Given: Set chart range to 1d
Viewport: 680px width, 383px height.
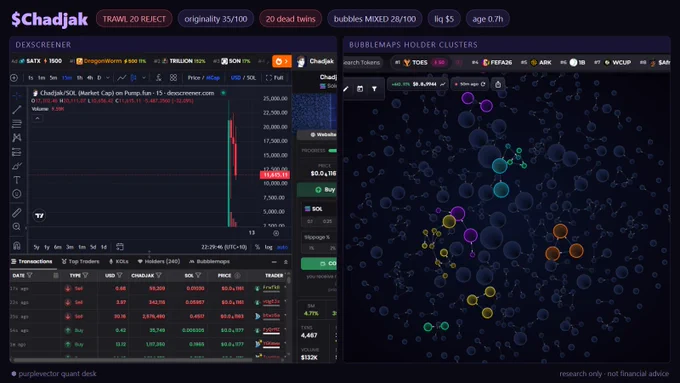Looking at the screenshot, I should (104, 247).
